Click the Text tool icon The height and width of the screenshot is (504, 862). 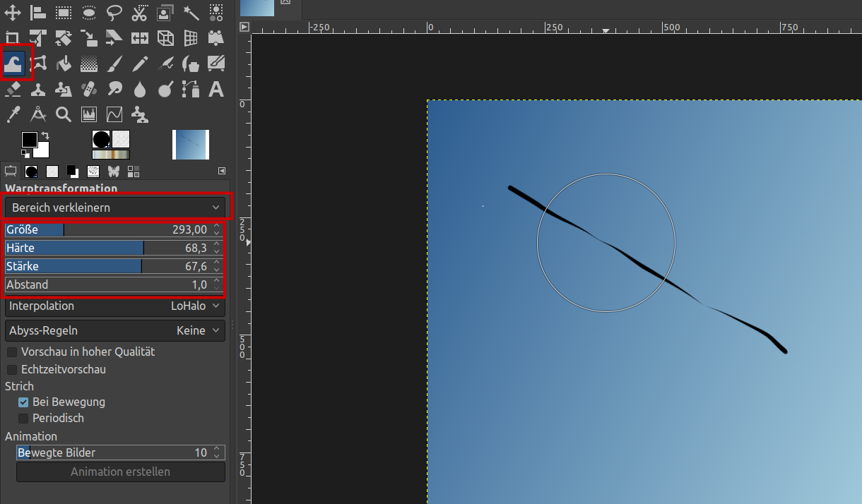(x=216, y=90)
